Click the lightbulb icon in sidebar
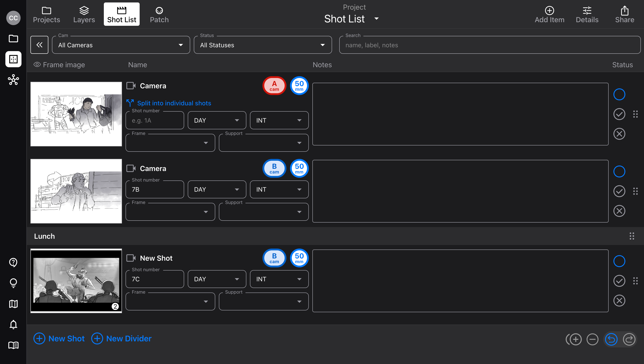Screen dimensions: 644x364 13,283
